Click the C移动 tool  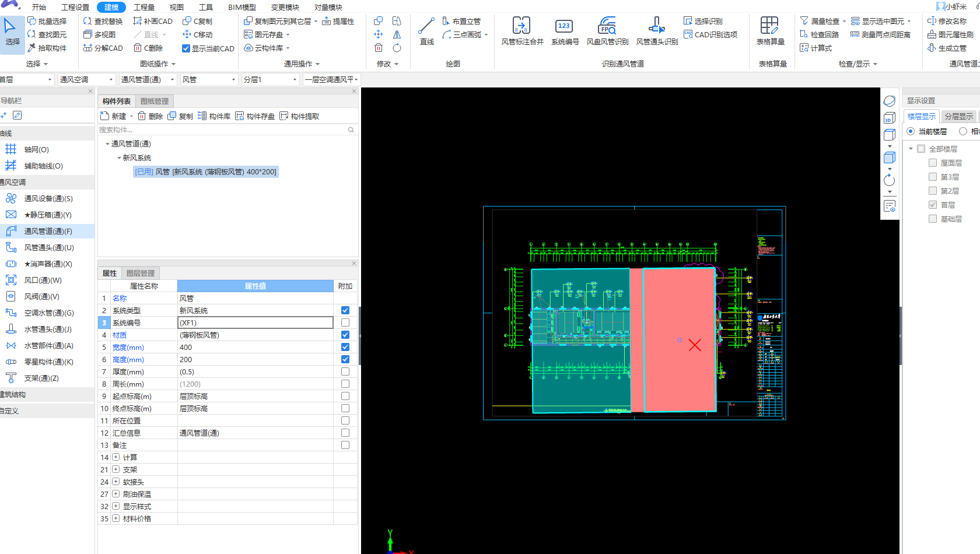point(198,34)
